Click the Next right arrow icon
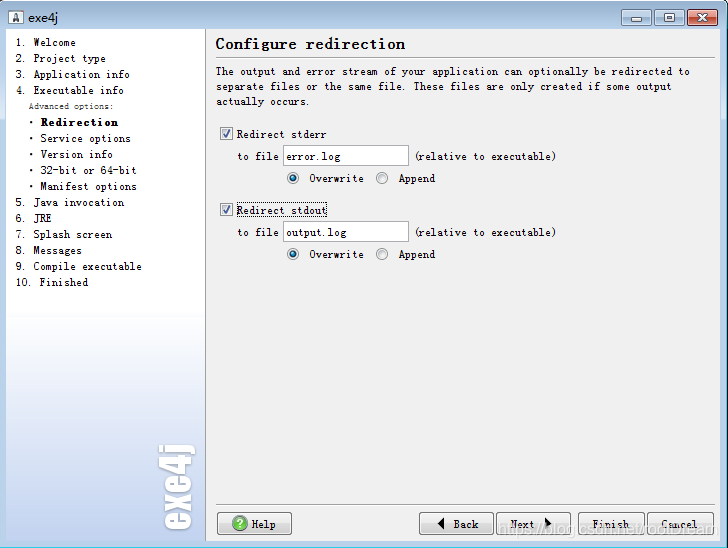Screen dimensions: 728x548 pos(548,523)
